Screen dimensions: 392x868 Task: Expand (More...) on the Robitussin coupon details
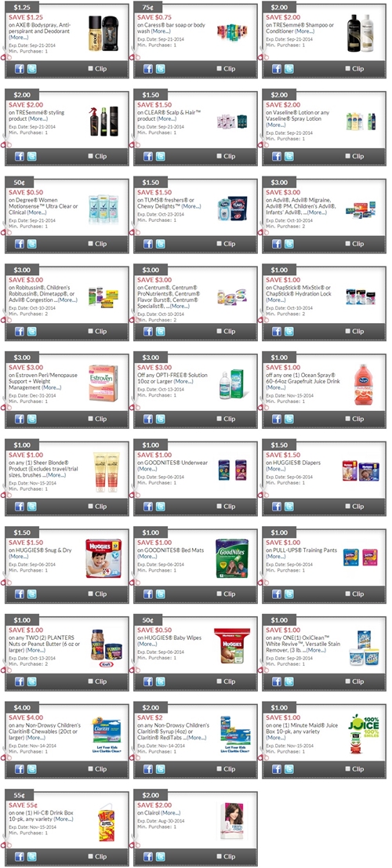coord(67,300)
